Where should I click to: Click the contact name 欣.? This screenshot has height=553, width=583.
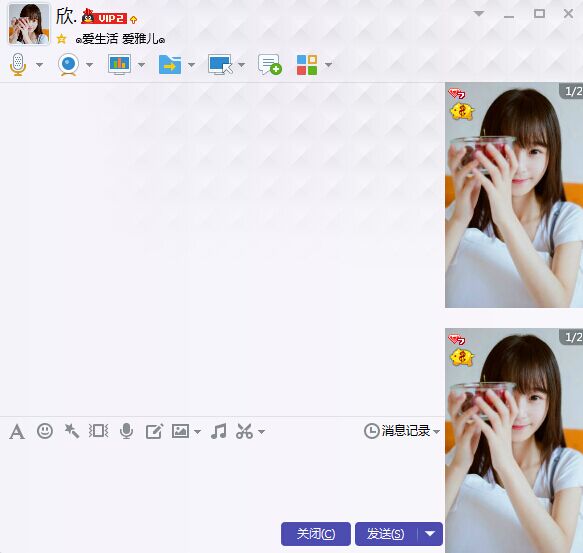click(66, 17)
